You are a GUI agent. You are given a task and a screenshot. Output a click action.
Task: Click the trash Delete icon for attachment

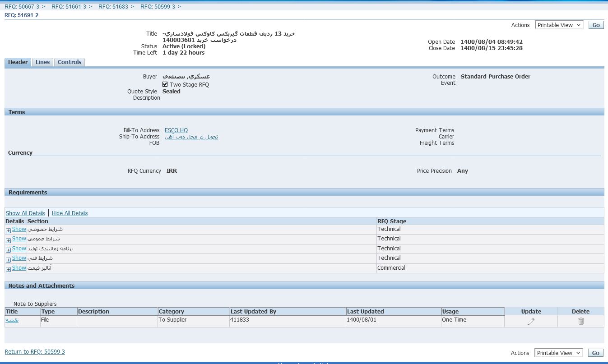click(581, 321)
